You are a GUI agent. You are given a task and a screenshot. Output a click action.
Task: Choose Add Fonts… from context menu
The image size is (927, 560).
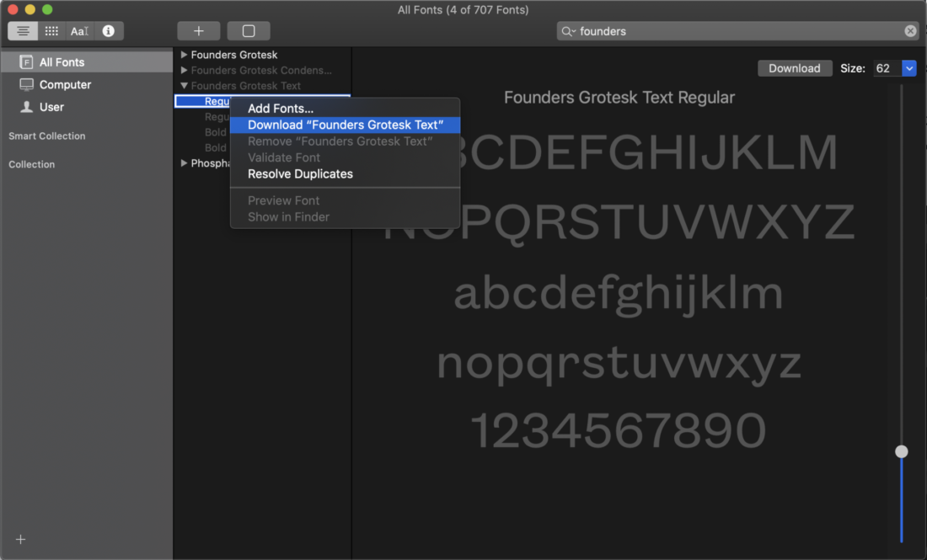pyautogui.click(x=346, y=108)
